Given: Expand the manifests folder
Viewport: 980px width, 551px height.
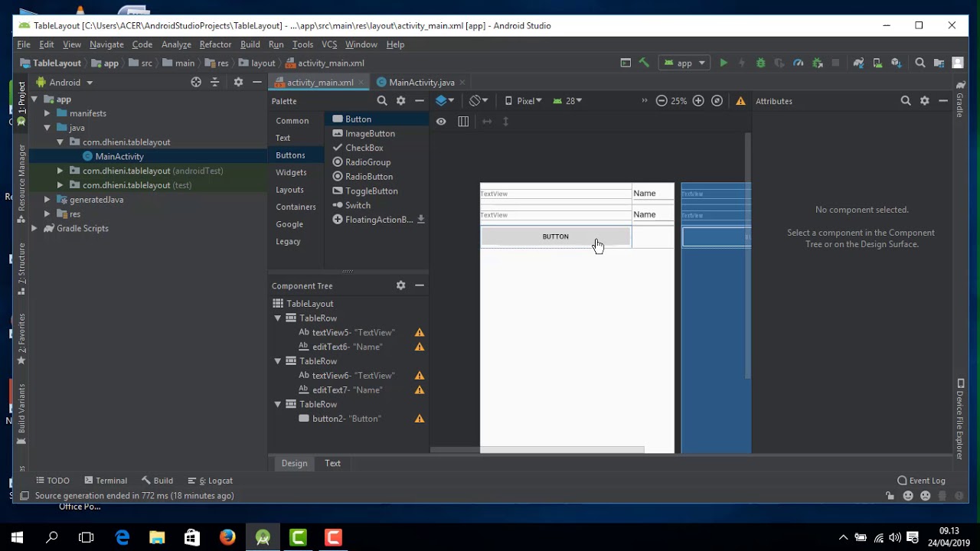Looking at the screenshot, I should click(x=47, y=113).
